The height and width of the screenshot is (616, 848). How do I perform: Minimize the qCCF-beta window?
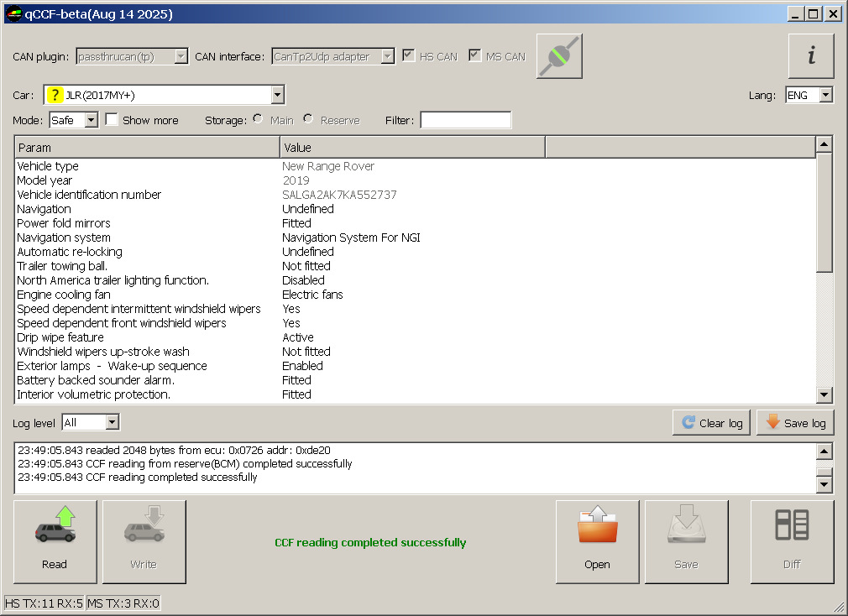[x=794, y=14]
